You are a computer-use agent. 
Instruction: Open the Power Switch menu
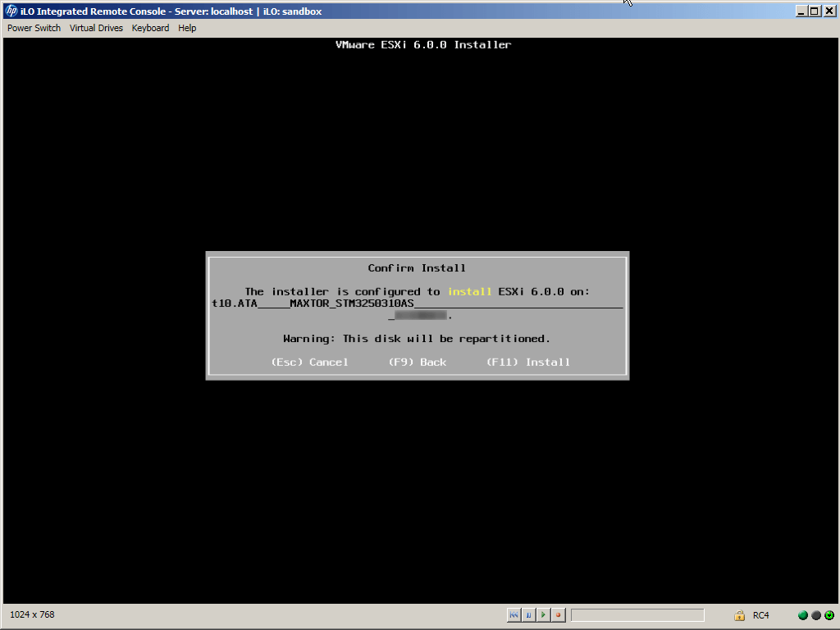click(34, 28)
